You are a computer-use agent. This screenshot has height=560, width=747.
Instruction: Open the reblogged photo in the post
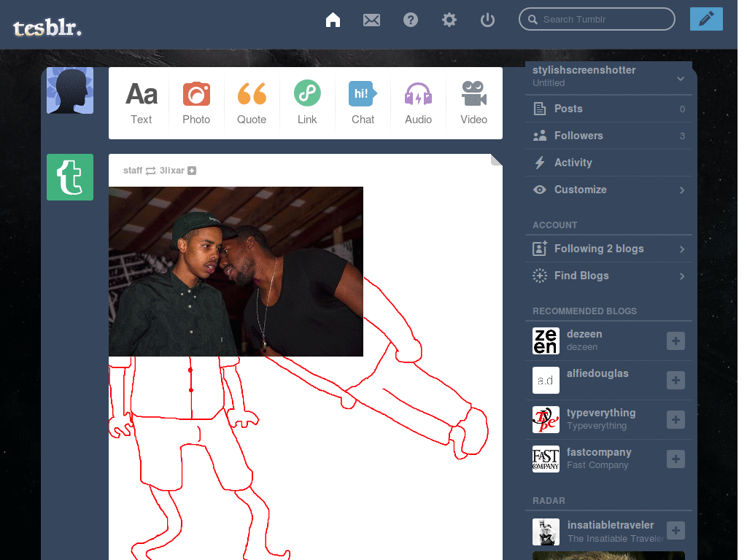[x=236, y=271]
